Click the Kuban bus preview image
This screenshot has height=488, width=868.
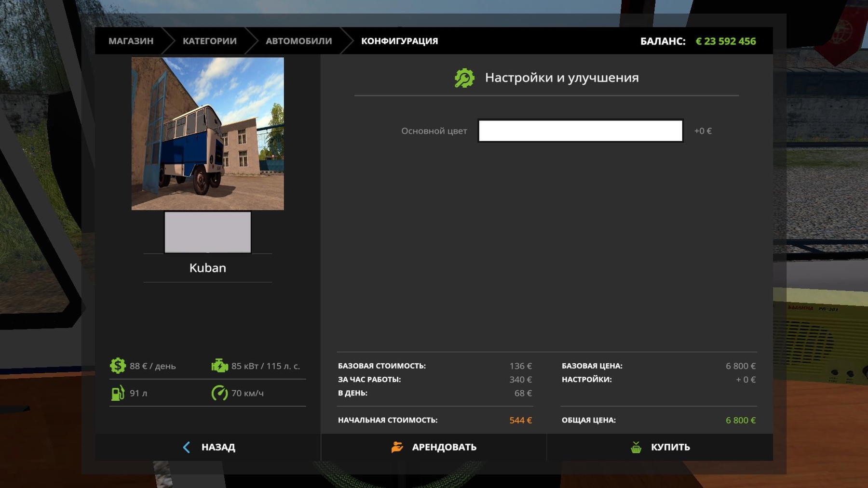click(207, 133)
